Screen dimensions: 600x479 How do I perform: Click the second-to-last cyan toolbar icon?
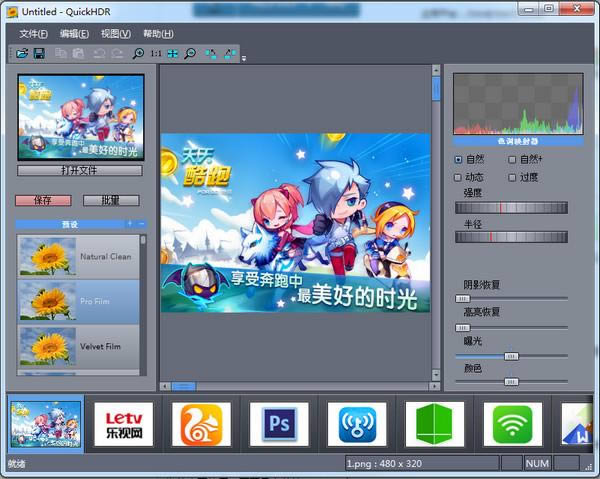pos(210,54)
